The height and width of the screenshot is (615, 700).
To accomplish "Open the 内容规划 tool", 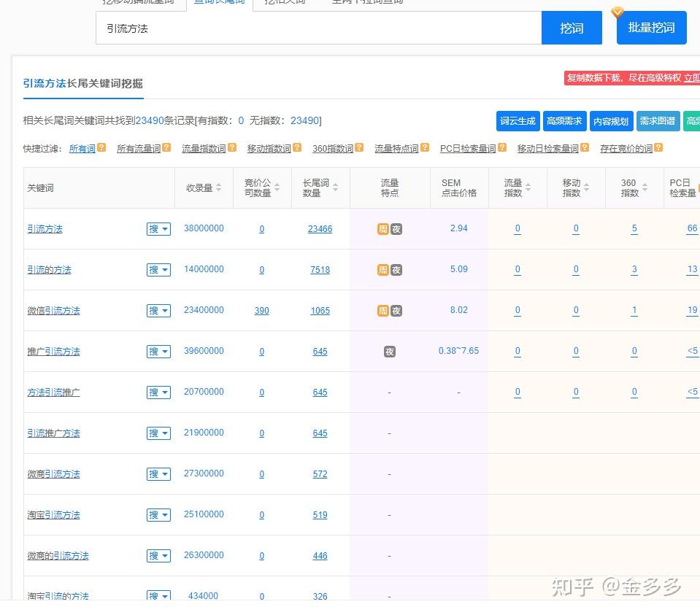I will pos(611,121).
